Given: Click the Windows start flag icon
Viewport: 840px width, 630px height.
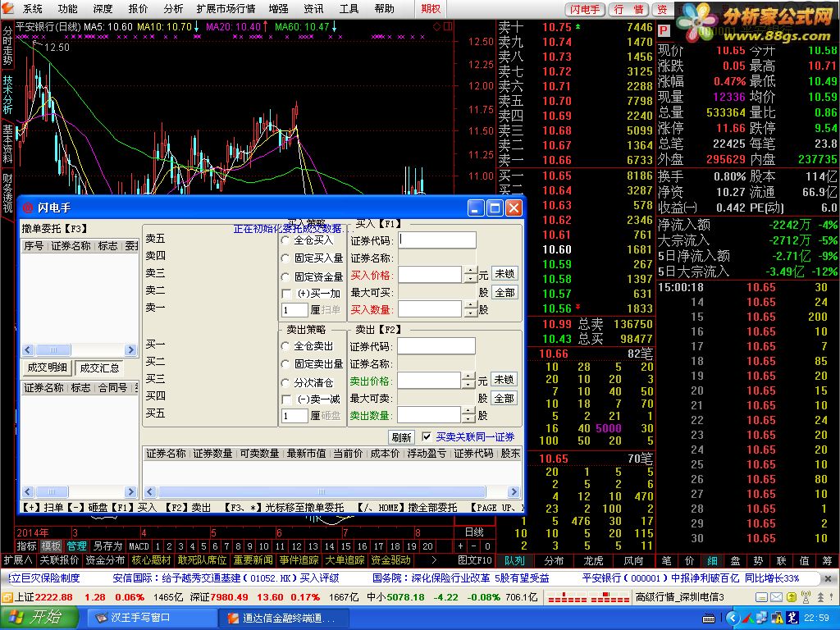Looking at the screenshot, I should (15, 618).
